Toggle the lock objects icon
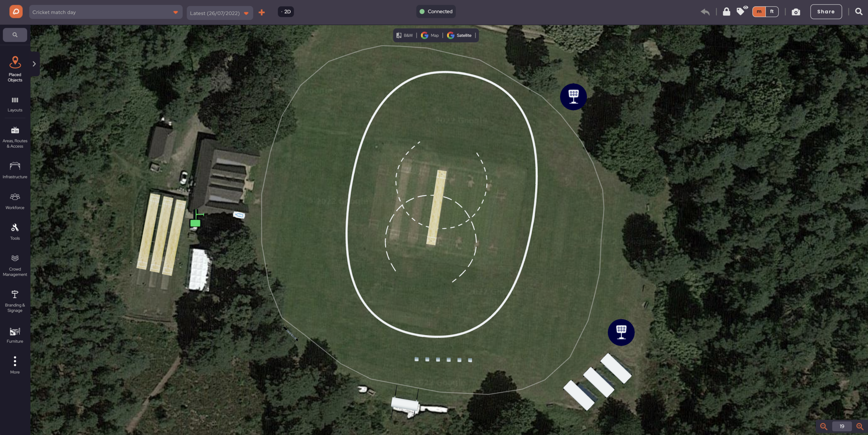 tap(726, 12)
